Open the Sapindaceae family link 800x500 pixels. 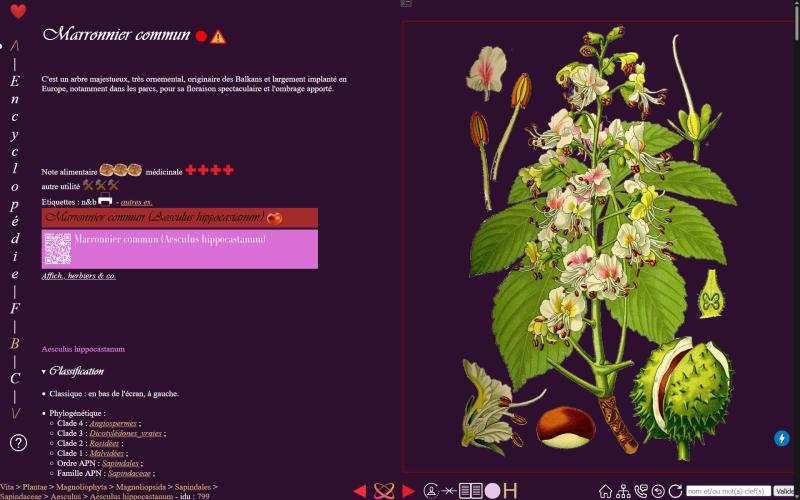click(129, 473)
